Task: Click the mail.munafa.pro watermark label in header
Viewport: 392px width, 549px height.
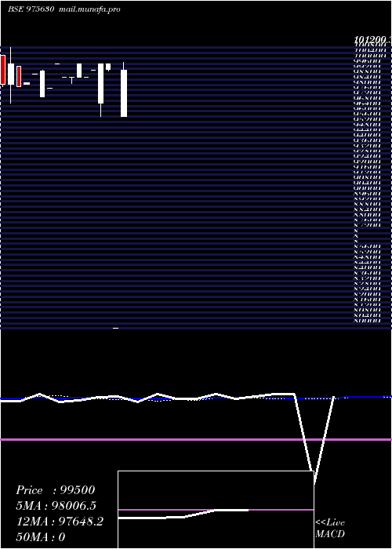Action: point(89,9)
